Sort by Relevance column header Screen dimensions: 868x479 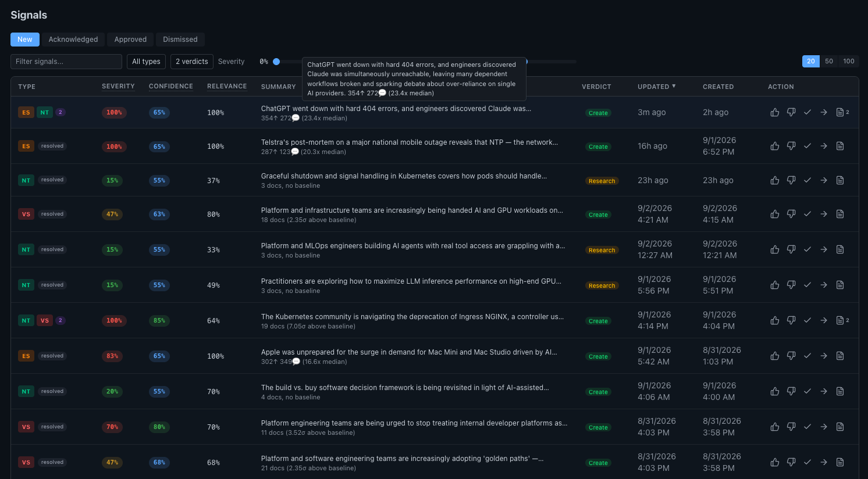coord(227,87)
